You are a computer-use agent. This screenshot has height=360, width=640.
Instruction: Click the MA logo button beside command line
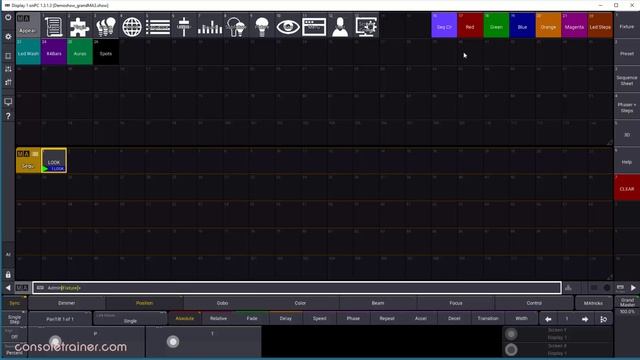tap(22, 288)
